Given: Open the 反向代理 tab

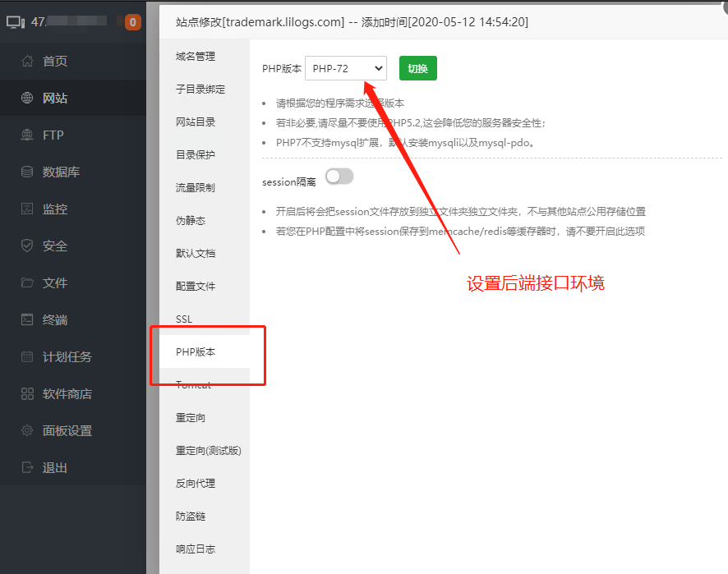Looking at the screenshot, I should [196, 484].
